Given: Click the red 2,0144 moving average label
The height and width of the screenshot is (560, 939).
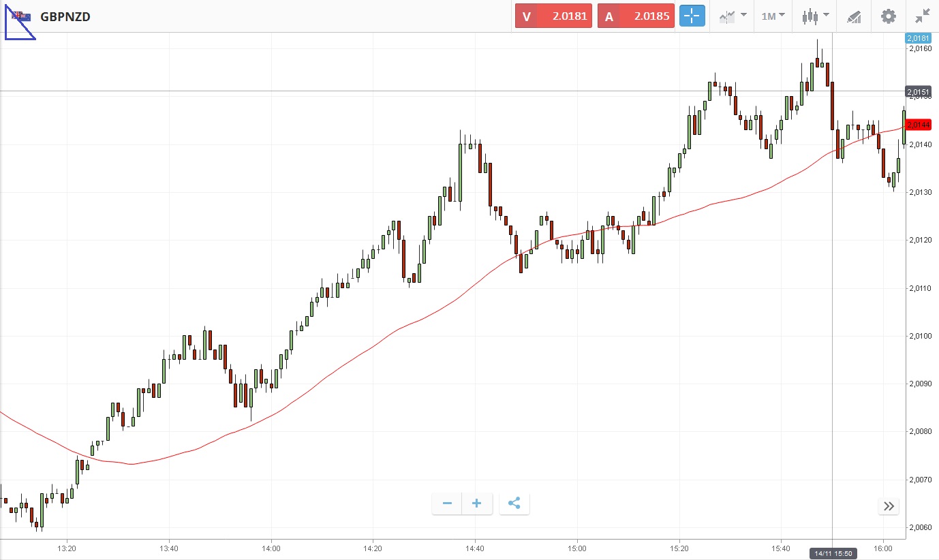Looking at the screenshot, I should click(918, 124).
